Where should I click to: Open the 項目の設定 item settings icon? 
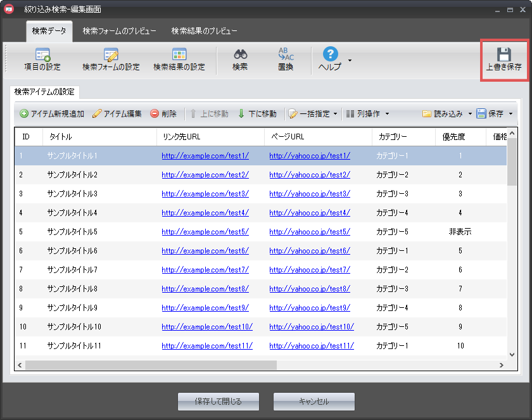(42, 55)
